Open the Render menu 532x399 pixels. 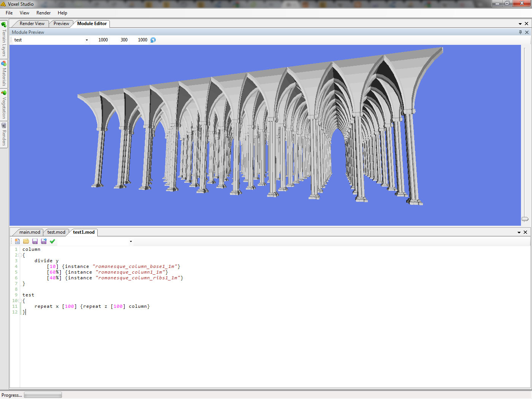click(x=43, y=13)
